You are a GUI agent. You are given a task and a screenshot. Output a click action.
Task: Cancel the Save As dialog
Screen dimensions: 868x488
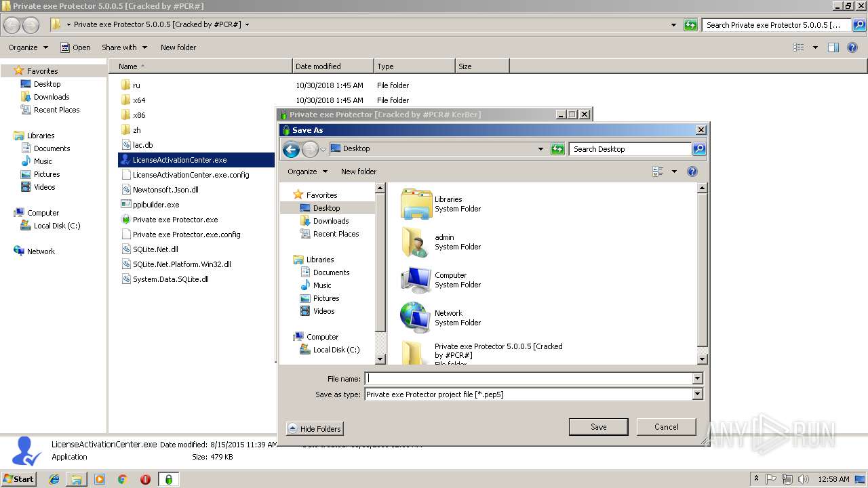[666, 427]
